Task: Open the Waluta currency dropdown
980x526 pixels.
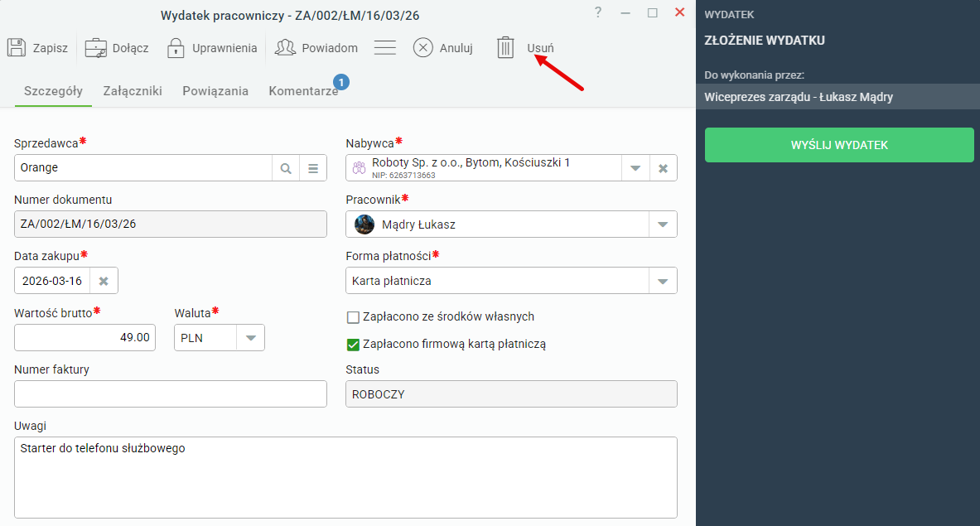Action: [251, 338]
